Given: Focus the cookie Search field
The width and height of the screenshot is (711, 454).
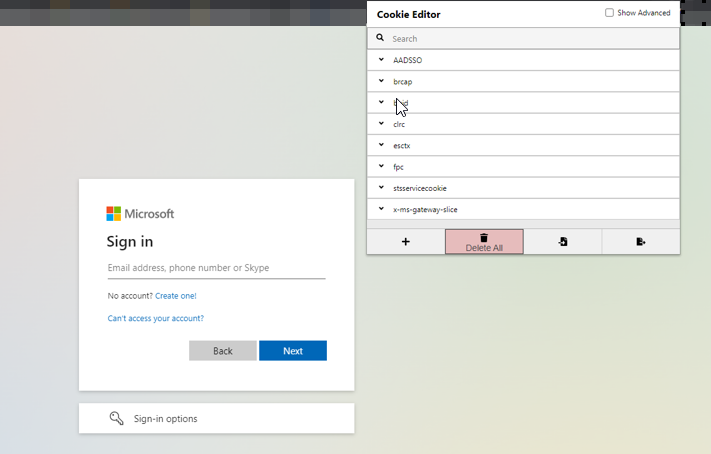Looking at the screenshot, I should coord(523,39).
